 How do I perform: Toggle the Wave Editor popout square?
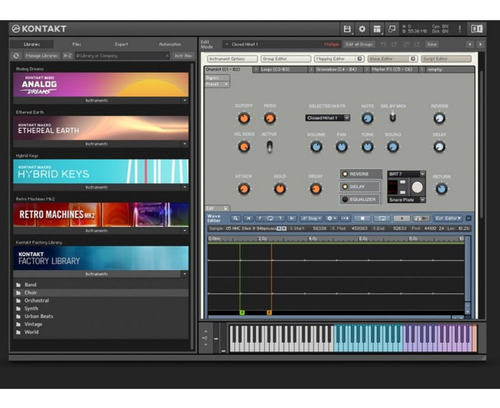click(x=413, y=59)
